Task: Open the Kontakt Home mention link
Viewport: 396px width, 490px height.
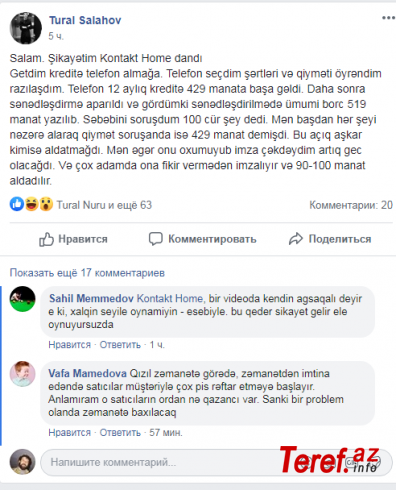Action: 170,298
